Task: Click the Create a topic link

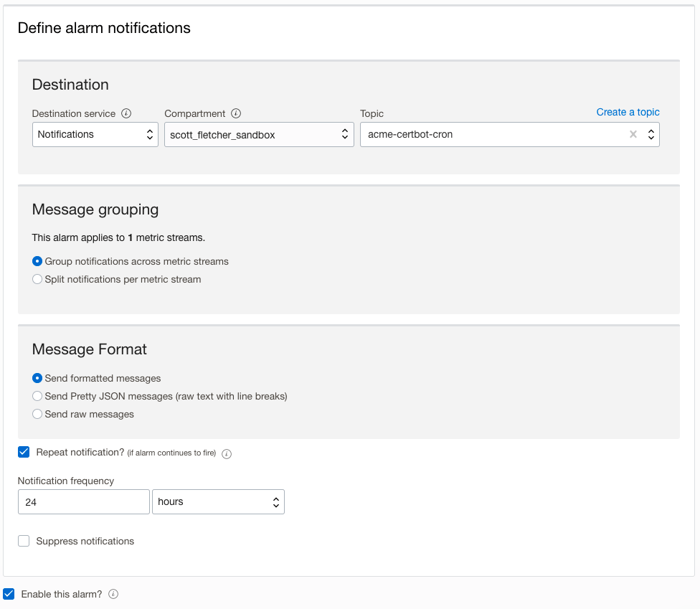Action: (628, 112)
